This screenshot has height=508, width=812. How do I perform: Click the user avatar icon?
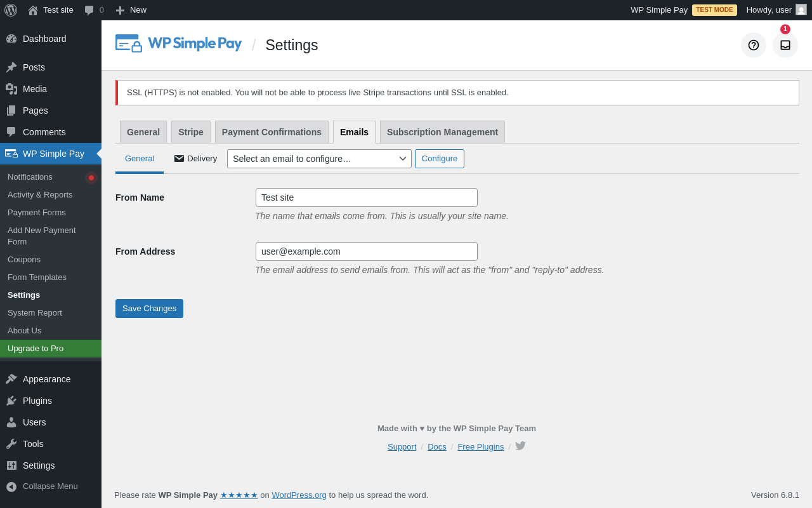coord(801,10)
